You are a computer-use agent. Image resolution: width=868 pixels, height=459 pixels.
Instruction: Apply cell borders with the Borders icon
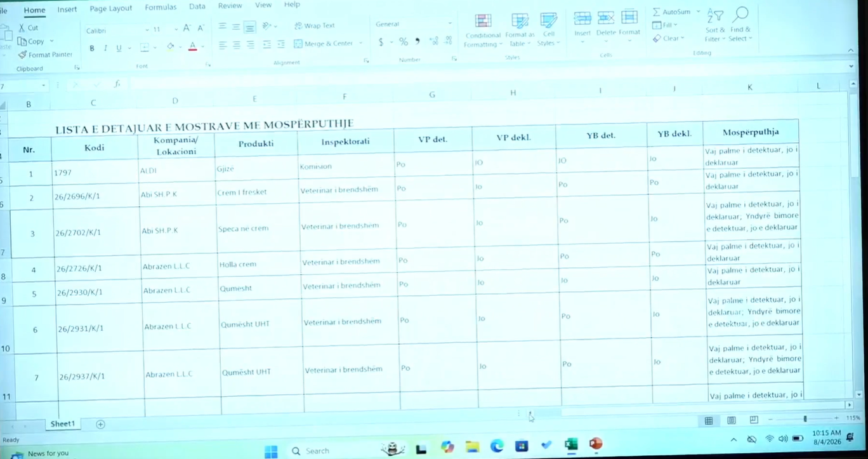[x=145, y=48]
